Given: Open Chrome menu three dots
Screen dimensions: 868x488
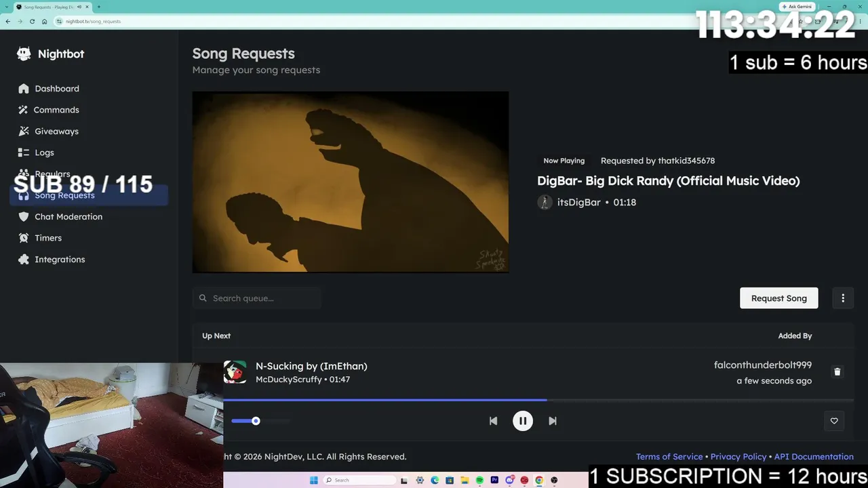Looking at the screenshot, I should coord(861,22).
